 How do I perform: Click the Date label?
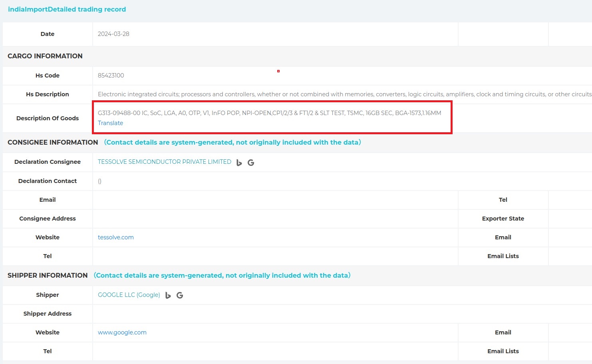click(48, 34)
